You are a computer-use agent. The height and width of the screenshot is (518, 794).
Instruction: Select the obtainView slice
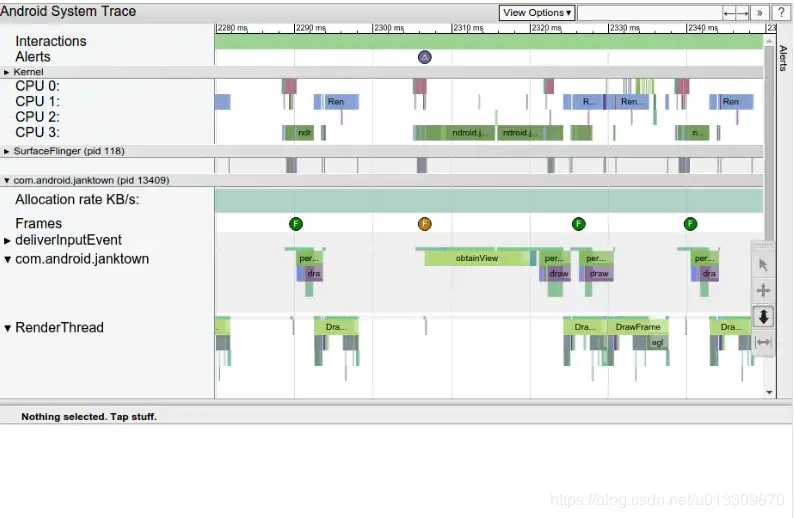[x=477, y=258]
